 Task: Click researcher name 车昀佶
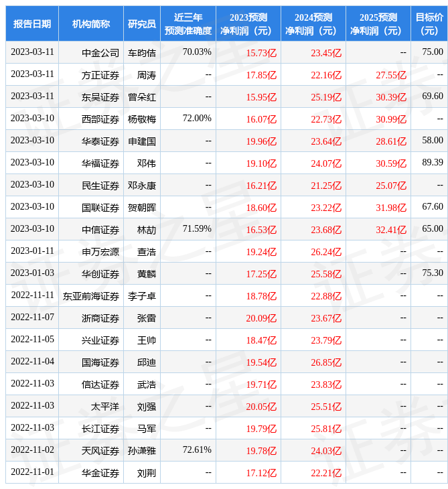tap(142, 53)
